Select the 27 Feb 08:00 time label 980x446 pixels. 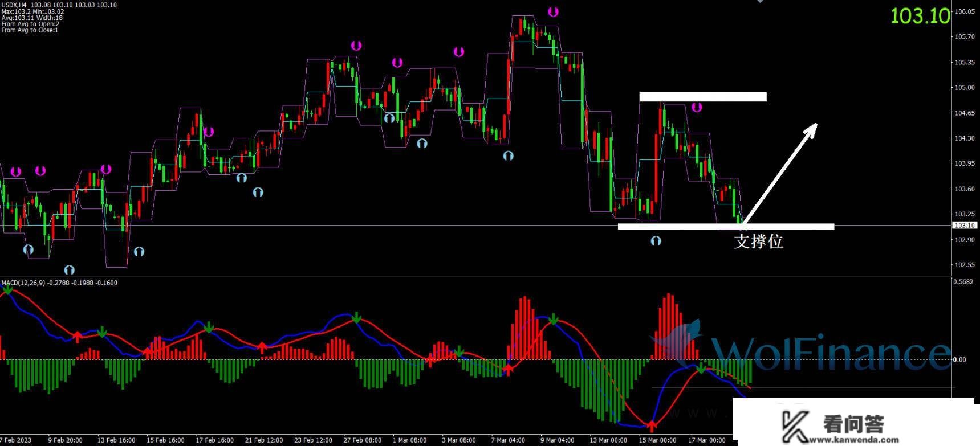pyautogui.click(x=363, y=440)
